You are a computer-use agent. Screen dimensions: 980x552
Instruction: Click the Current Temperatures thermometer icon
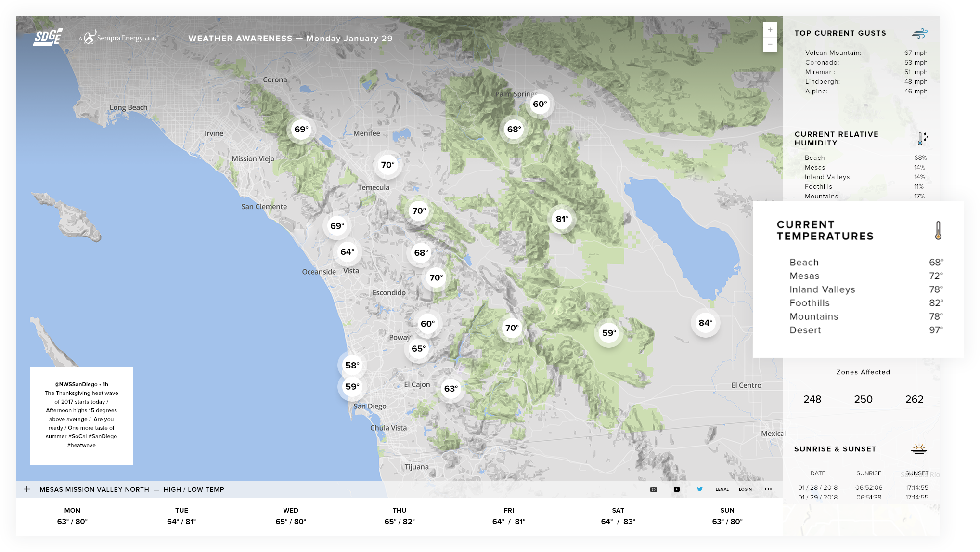tap(938, 230)
